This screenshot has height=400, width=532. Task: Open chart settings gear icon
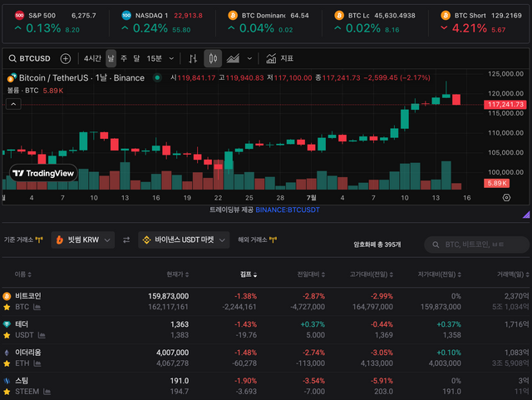[x=506, y=198]
